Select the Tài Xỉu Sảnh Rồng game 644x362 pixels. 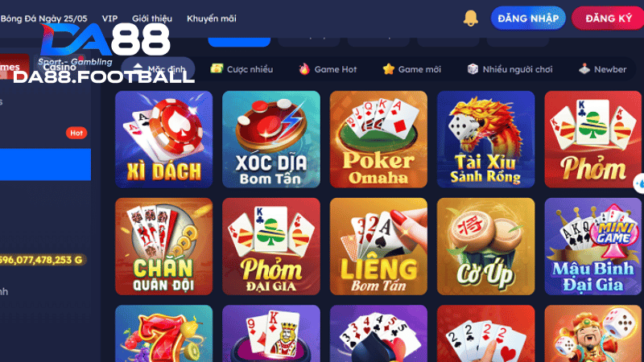(x=486, y=139)
